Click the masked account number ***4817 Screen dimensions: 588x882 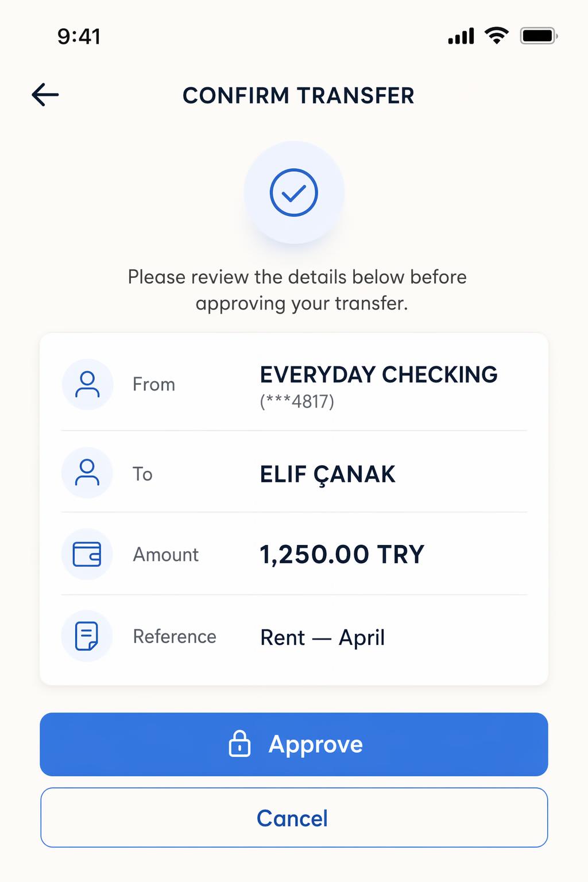[297, 401]
